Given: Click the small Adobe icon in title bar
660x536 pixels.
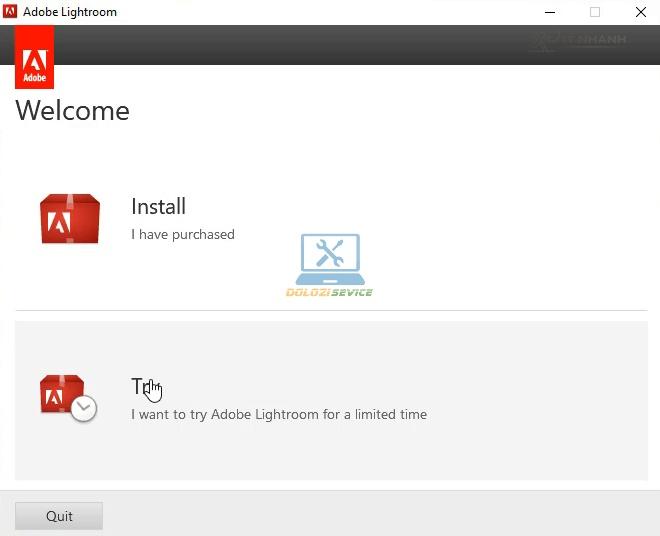Looking at the screenshot, I should coord(11,12).
